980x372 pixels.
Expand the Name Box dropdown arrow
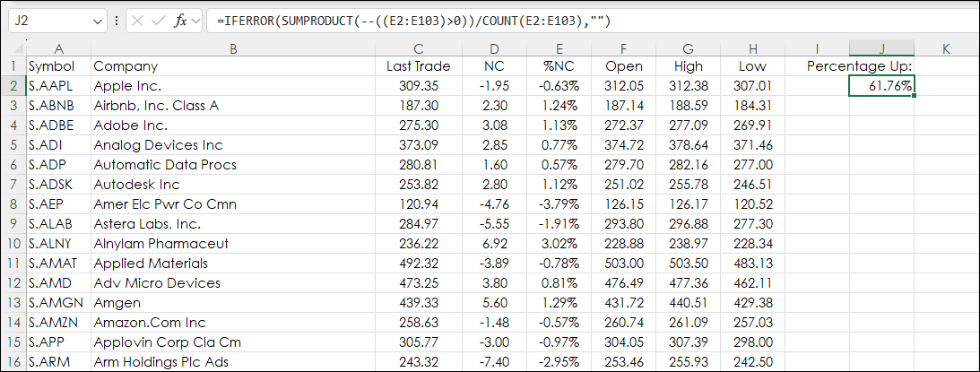point(99,22)
